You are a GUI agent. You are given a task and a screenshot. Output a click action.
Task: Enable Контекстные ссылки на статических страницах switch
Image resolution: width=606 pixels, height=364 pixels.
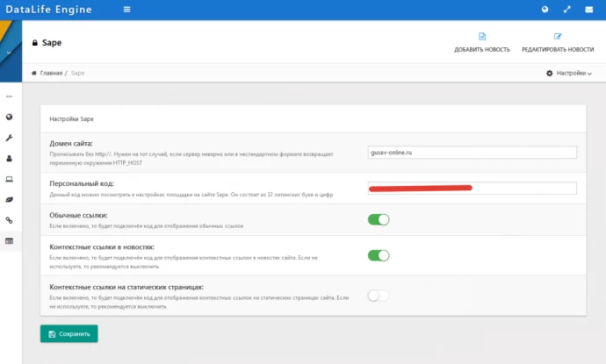[379, 296]
